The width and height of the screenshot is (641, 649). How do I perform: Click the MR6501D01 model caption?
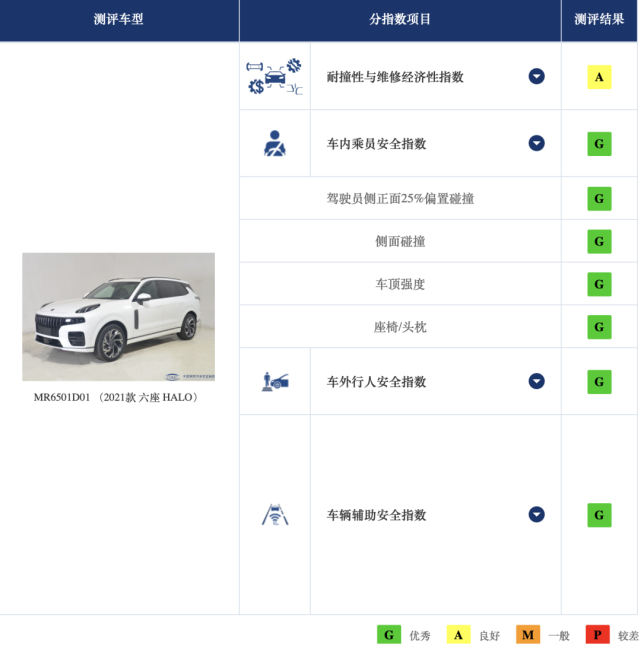tap(116, 397)
